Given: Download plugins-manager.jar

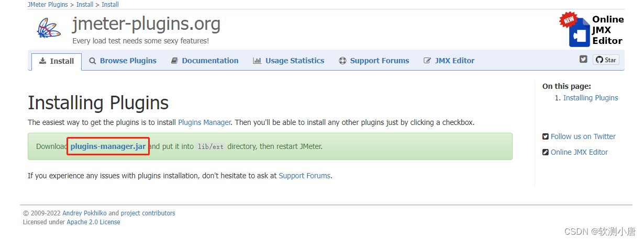Looking at the screenshot, I should [x=108, y=146].
